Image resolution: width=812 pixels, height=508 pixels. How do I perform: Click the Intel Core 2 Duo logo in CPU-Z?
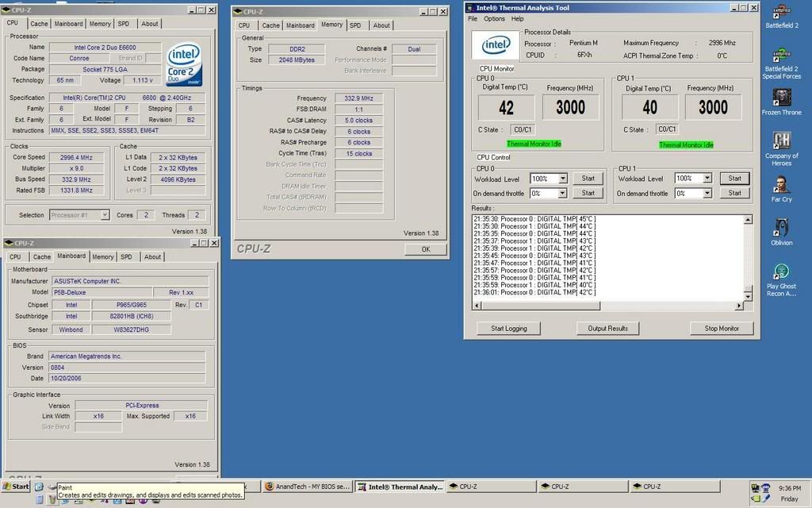pyautogui.click(x=184, y=64)
